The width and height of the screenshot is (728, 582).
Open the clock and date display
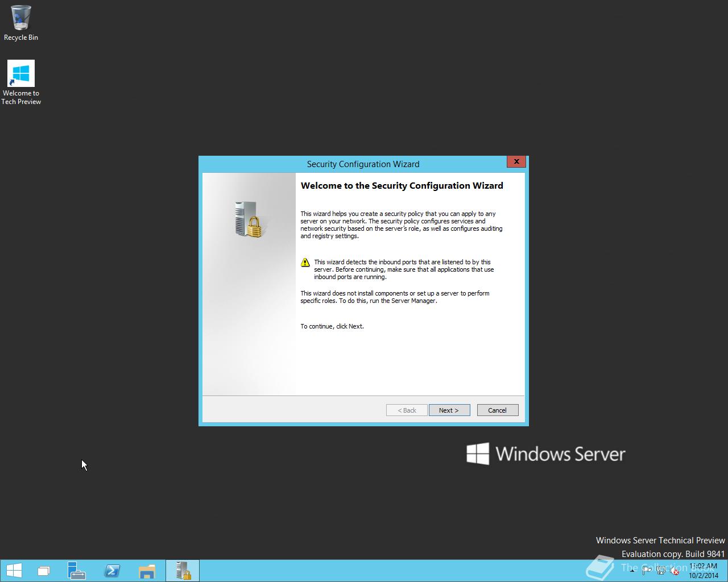[x=704, y=571]
